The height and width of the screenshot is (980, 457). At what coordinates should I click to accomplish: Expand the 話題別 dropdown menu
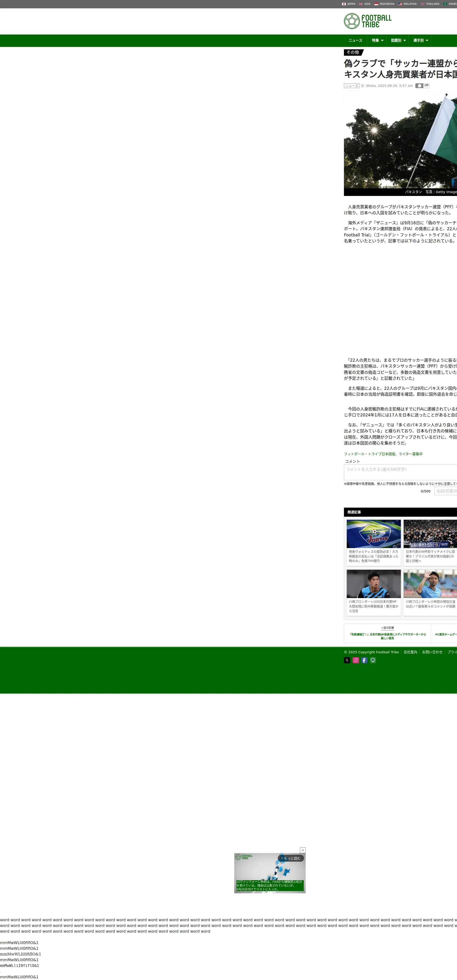398,40
